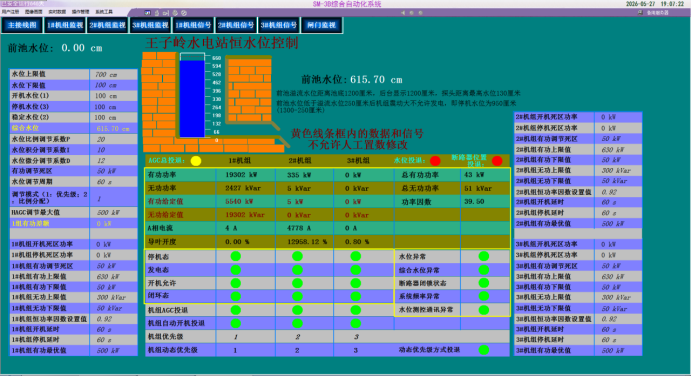
Task: Click the speaker mute icon in toolbar
Action: point(403,13)
